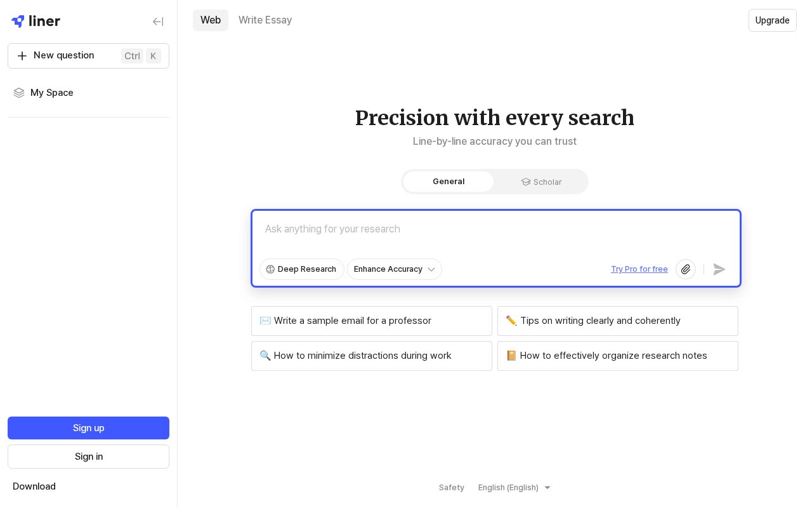Open the Try Pro for free link

(x=639, y=269)
